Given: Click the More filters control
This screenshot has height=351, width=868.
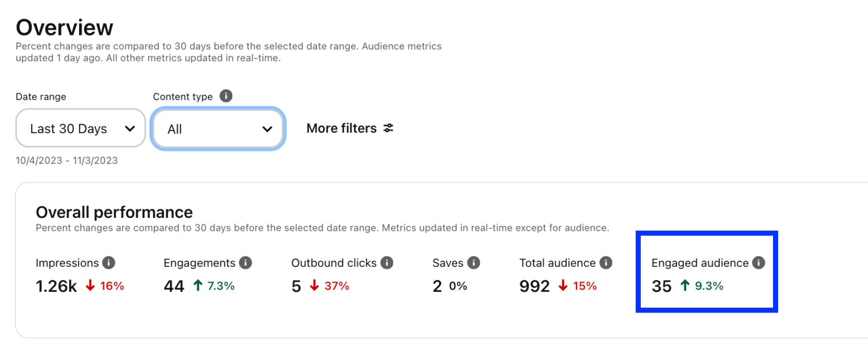Looking at the screenshot, I should pyautogui.click(x=341, y=128).
